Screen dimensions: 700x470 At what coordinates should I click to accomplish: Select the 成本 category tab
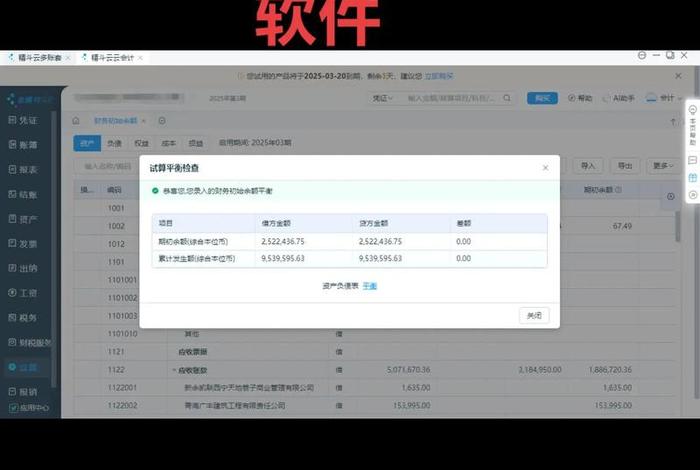pos(168,143)
